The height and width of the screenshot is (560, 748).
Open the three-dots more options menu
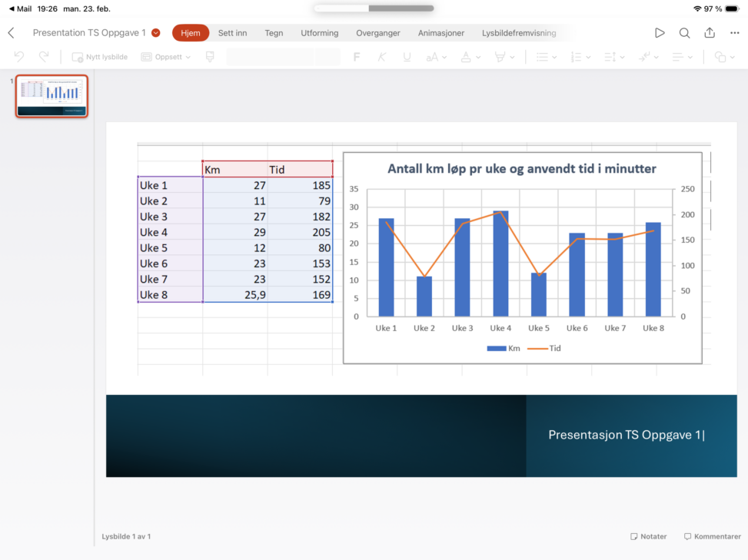click(x=734, y=33)
